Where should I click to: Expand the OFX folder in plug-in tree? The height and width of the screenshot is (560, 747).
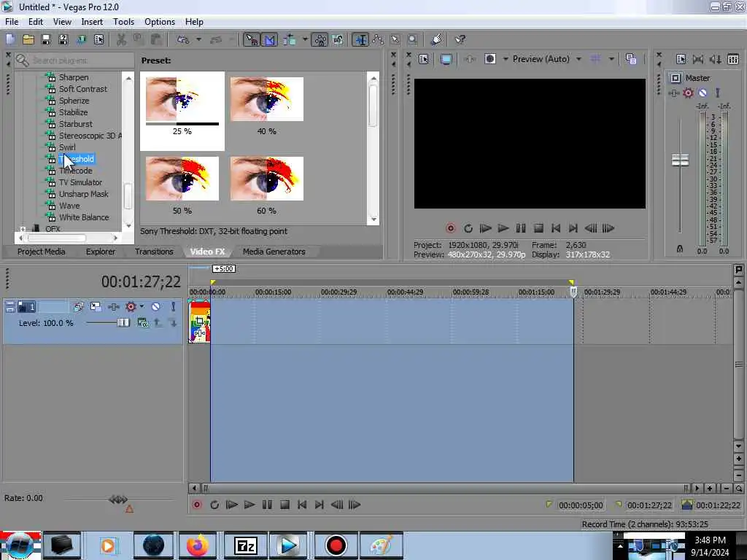[23, 229]
